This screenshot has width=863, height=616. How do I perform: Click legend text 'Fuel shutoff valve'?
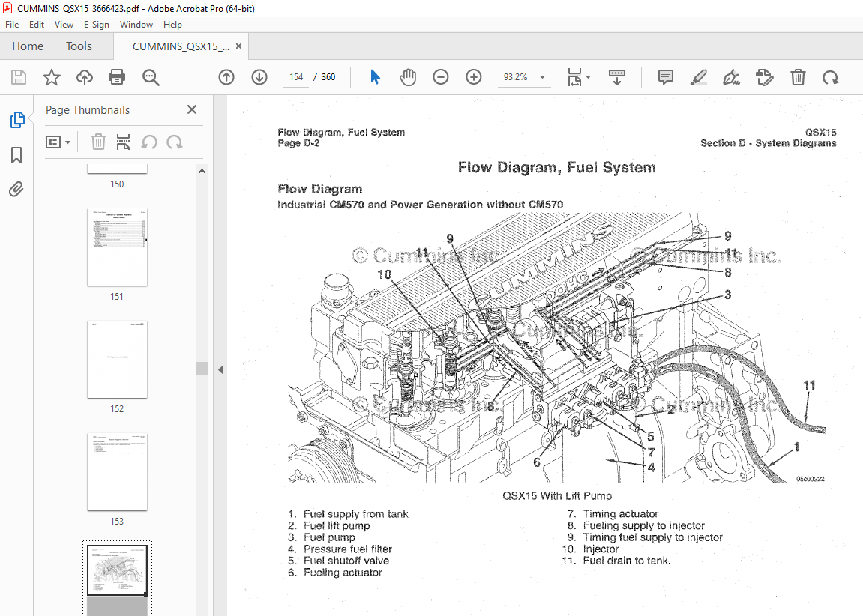346,561
